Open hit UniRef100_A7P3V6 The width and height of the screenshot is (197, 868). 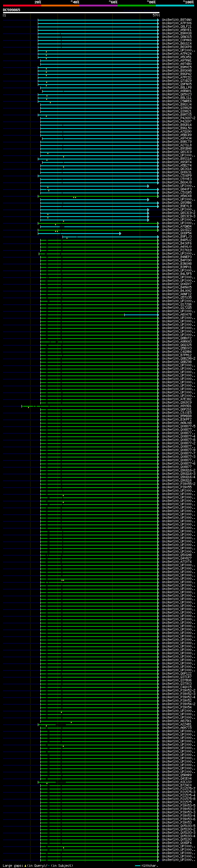pyautogui.click(x=177, y=23)
